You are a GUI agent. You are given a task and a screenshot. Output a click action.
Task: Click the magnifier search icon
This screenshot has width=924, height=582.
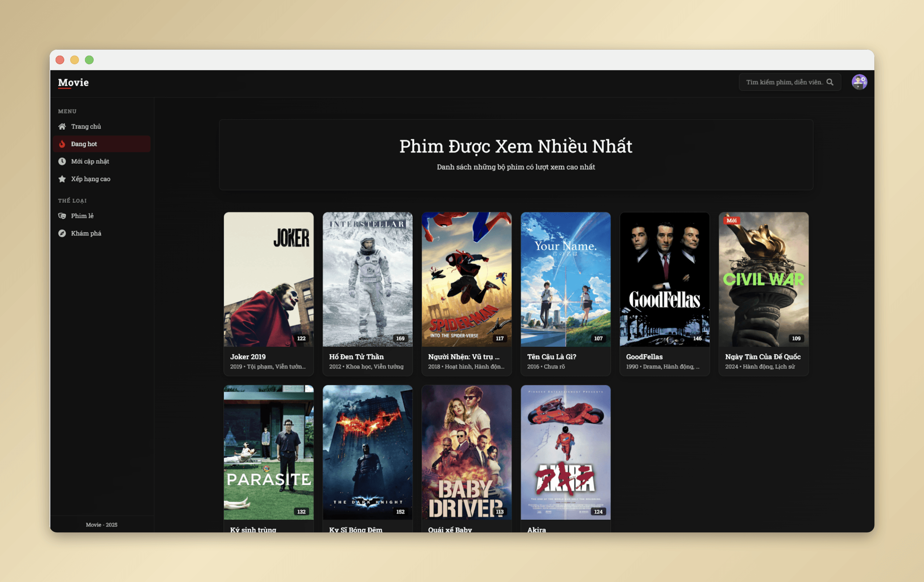(x=830, y=82)
